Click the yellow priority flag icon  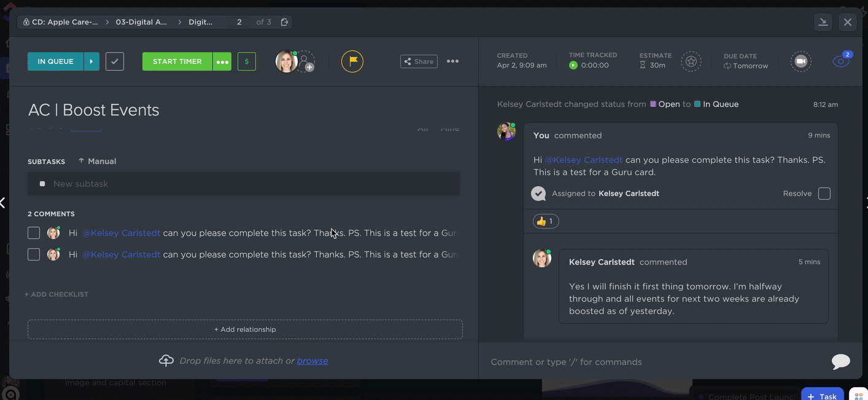tap(352, 61)
